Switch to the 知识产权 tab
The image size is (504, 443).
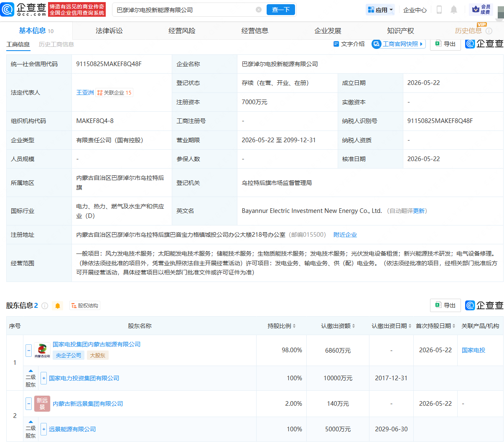[400, 31]
